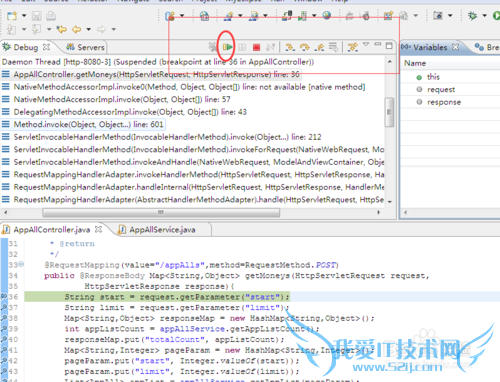Click the Name column header in Variables
This screenshot has height=382, width=500.
pyautogui.click(x=415, y=63)
